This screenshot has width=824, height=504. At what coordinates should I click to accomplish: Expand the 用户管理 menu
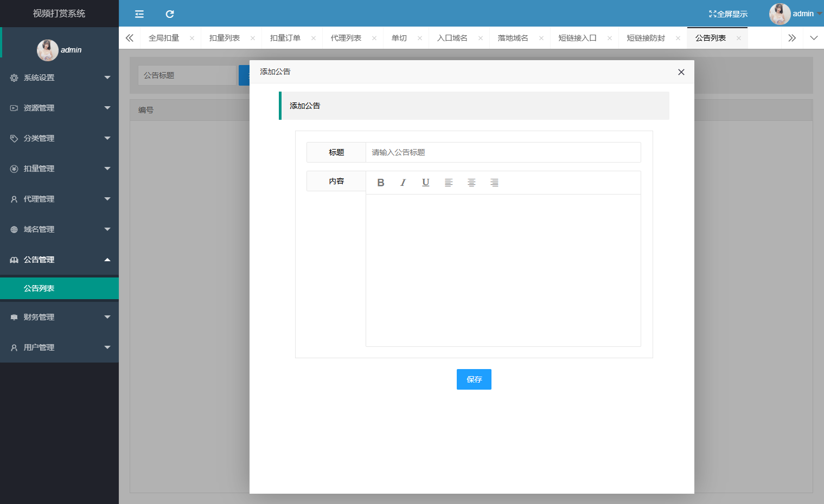59,347
